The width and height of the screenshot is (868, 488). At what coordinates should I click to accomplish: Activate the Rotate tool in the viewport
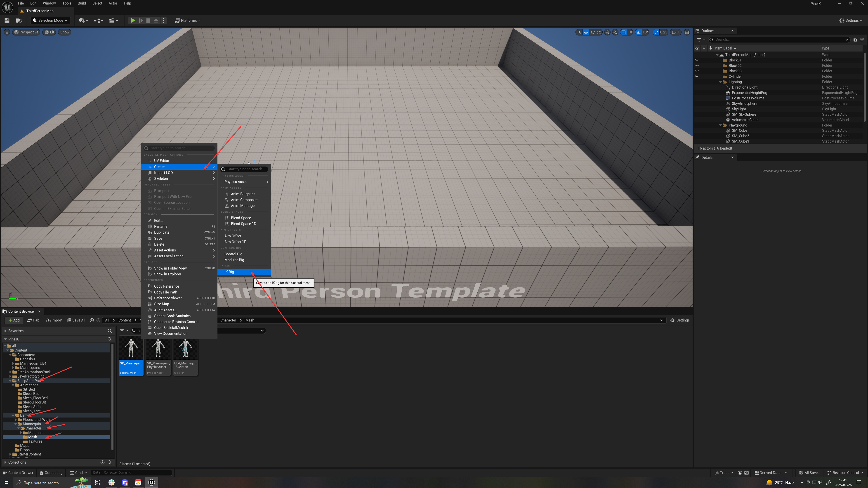pyautogui.click(x=592, y=32)
